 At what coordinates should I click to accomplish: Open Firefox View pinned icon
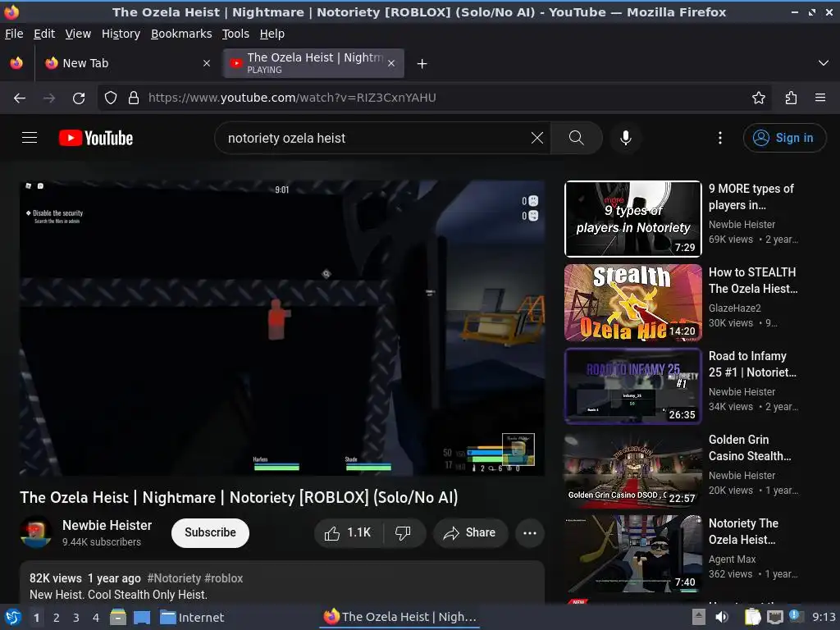click(16, 63)
